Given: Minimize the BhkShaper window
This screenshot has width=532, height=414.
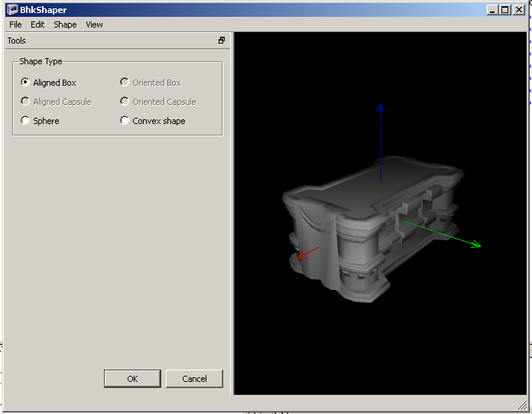Looking at the screenshot, I should click(x=492, y=10).
